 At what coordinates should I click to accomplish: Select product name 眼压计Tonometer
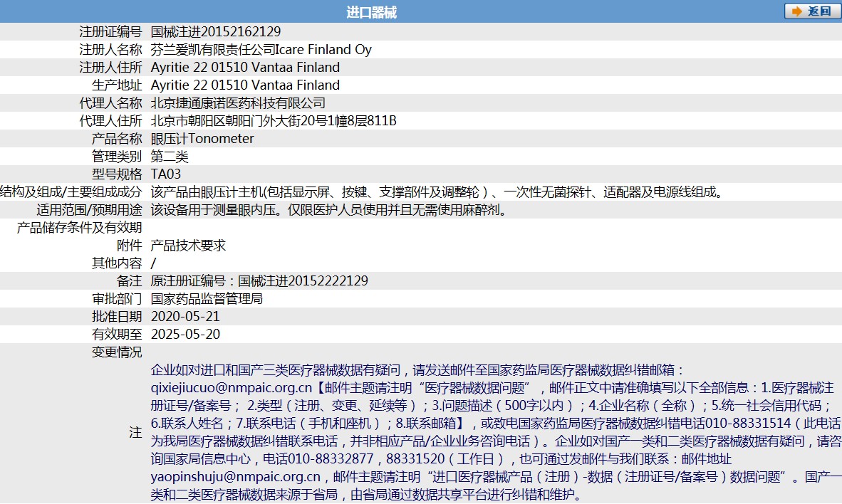pos(202,139)
